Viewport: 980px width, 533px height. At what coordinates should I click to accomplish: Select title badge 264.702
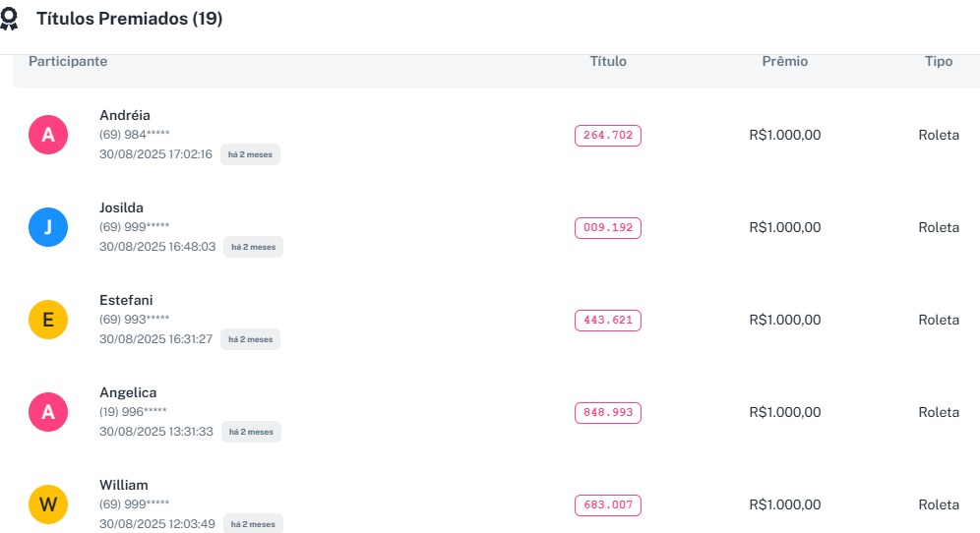coord(607,136)
